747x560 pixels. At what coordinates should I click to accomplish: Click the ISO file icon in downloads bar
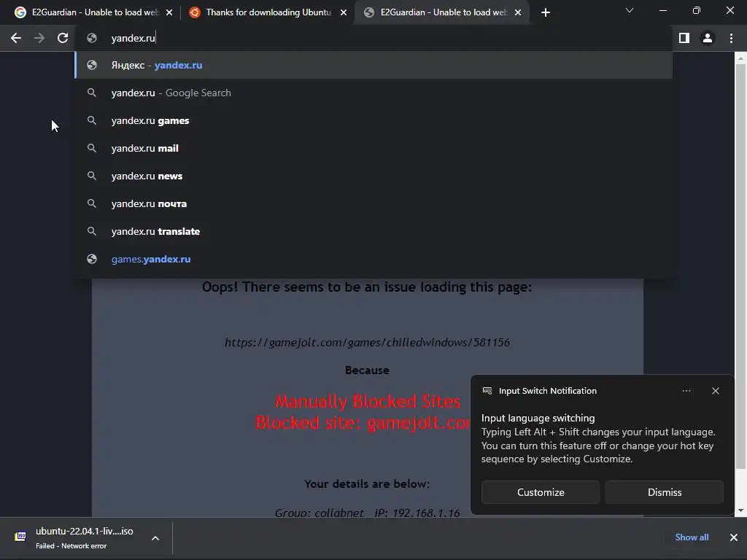pyautogui.click(x=20, y=537)
